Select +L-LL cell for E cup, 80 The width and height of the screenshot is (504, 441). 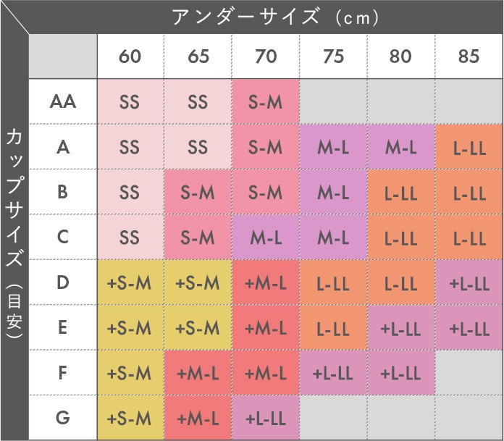point(401,327)
